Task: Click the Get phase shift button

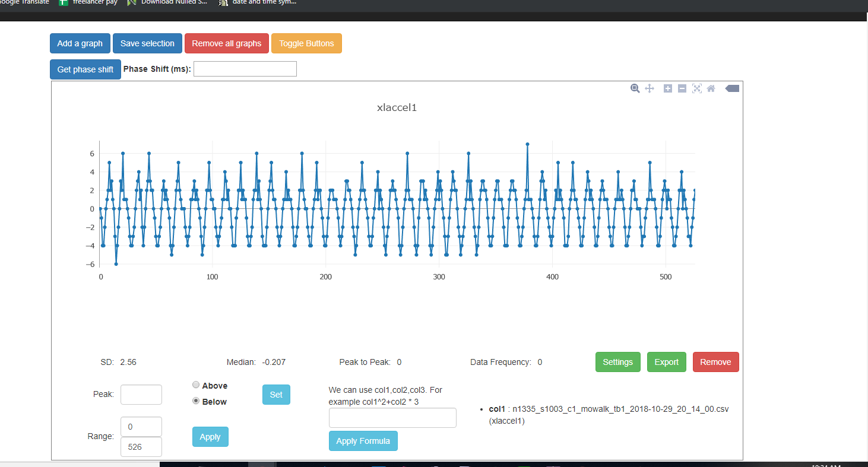Action: [85, 69]
